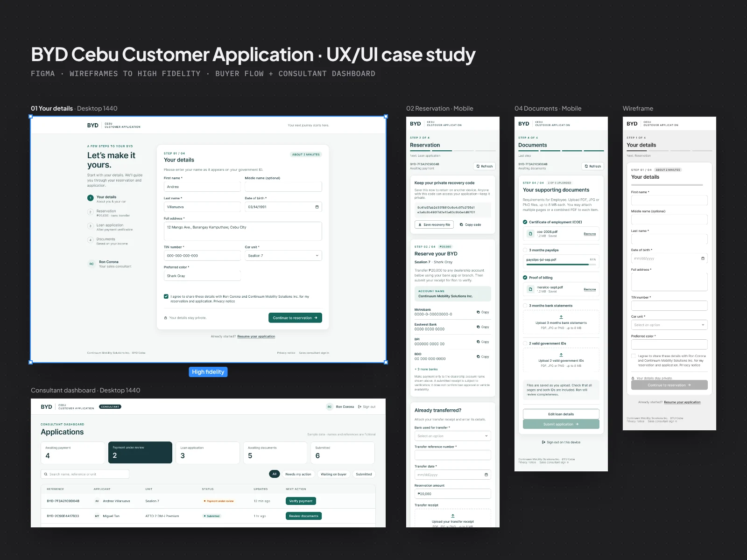Screen dimensions: 747x560
Task: Select the 'Needs my action' filter tab
Action: [x=298, y=474]
